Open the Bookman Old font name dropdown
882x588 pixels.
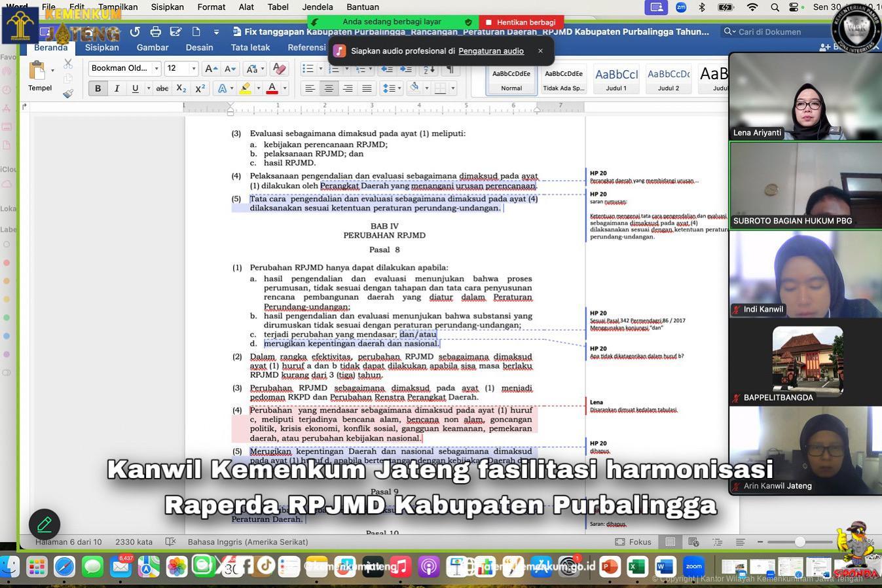pos(156,68)
